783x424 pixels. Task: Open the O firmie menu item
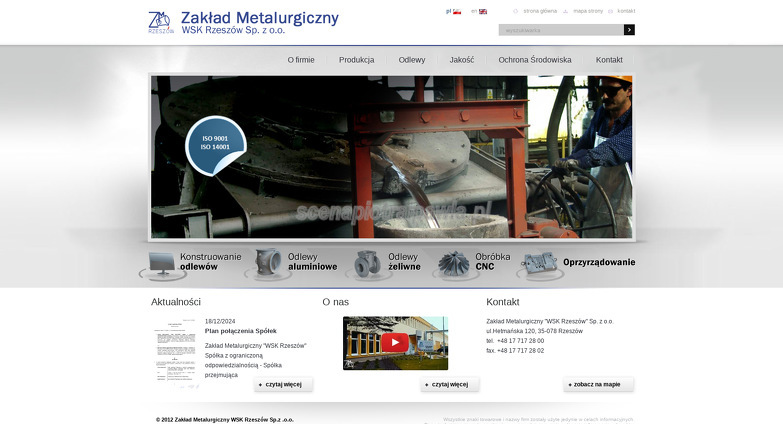301,60
